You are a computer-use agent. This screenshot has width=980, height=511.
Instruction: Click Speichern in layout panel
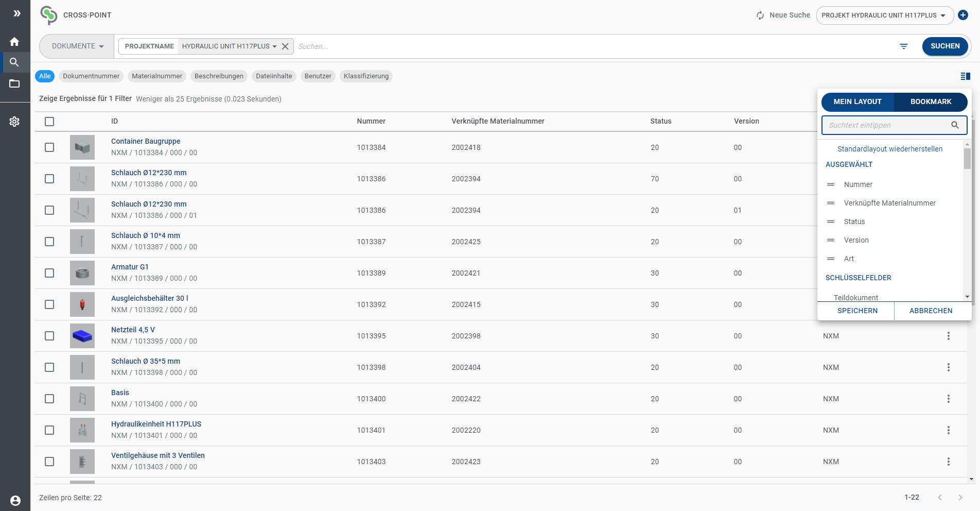pyautogui.click(x=857, y=311)
